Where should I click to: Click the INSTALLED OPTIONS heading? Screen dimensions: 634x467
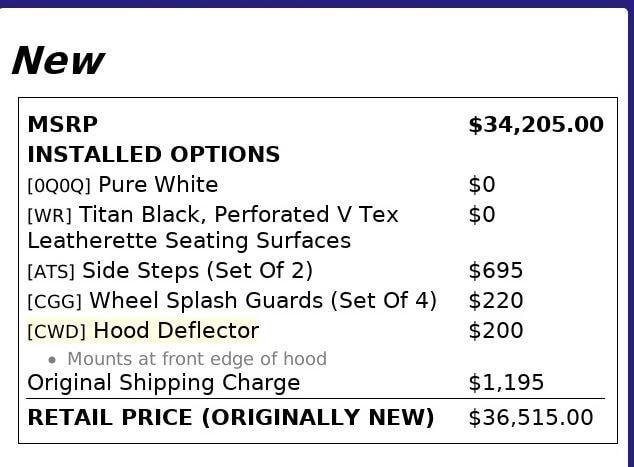point(153,155)
